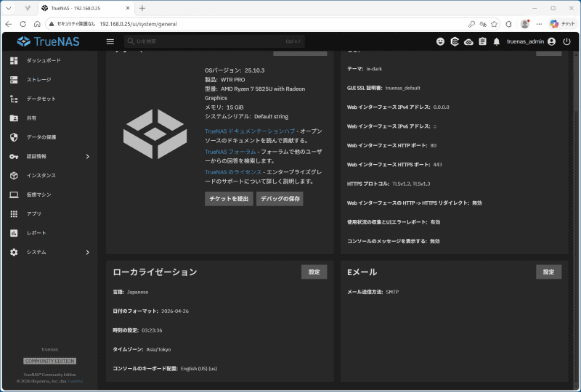This screenshot has height=392, width=581.
Task: Open the TrueNAS ドキュメンテーションハブ link
Action: 250,131
